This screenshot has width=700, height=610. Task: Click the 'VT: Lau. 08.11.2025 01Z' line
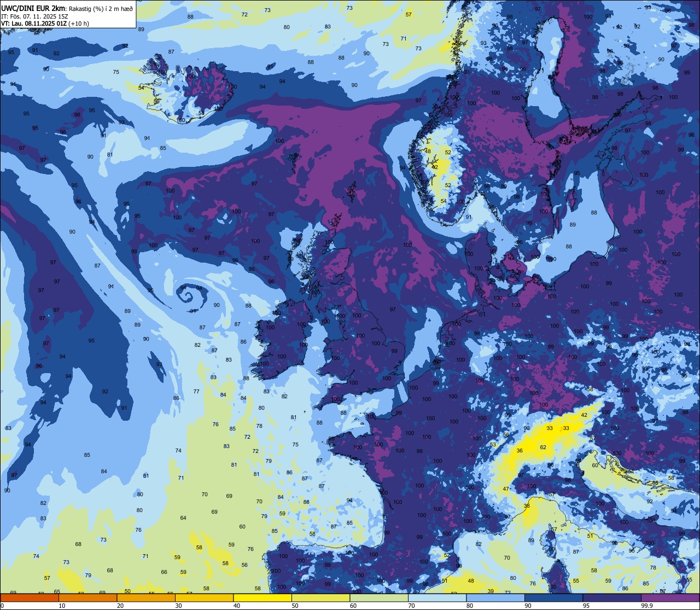(x=34, y=24)
